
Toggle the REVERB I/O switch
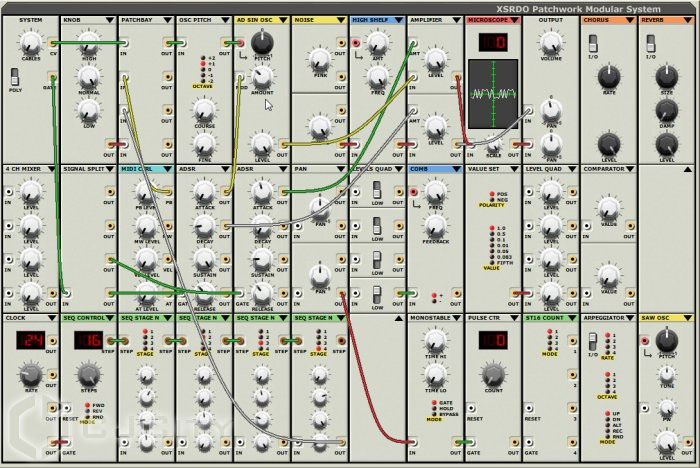click(651, 43)
